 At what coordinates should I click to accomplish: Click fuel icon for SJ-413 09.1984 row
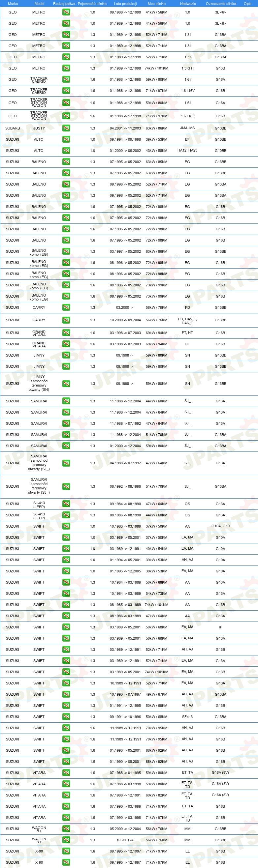(x=66, y=504)
